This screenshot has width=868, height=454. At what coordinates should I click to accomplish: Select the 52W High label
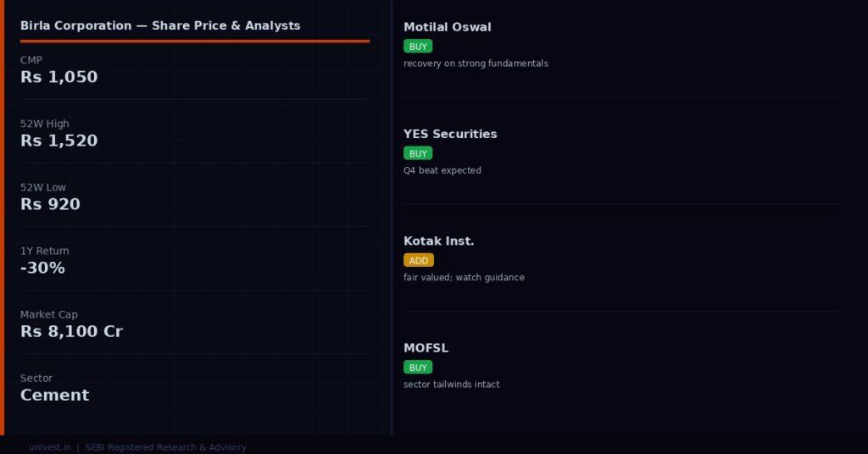45,124
